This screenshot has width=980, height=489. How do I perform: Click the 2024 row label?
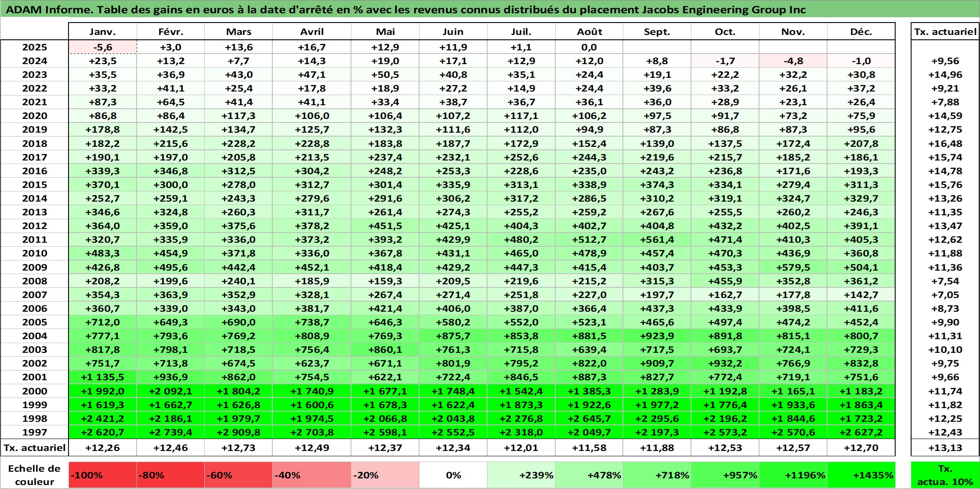point(34,61)
